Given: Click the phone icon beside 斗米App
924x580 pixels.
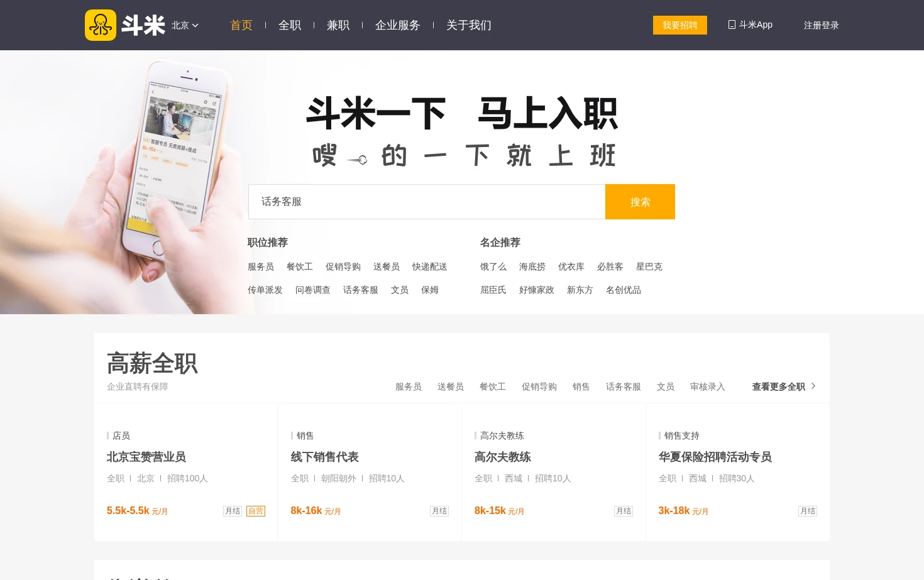Looking at the screenshot, I should click(732, 25).
